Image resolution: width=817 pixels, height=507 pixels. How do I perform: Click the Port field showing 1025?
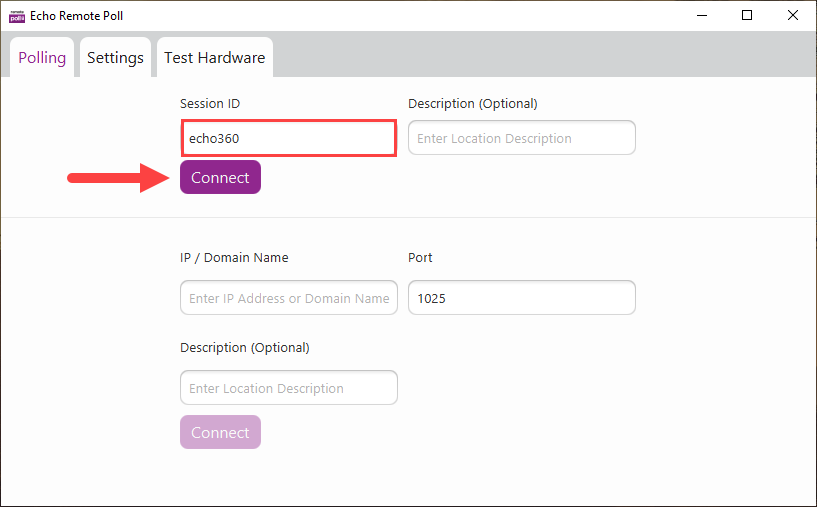coord(522,298)
